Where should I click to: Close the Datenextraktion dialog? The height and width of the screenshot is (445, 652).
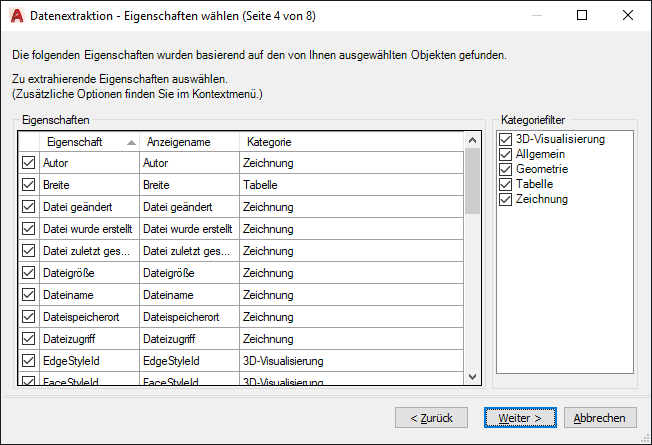coord(627,15)
